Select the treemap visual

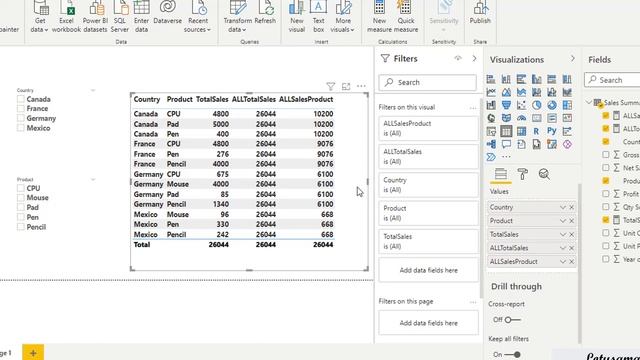(x=567, y=105)
